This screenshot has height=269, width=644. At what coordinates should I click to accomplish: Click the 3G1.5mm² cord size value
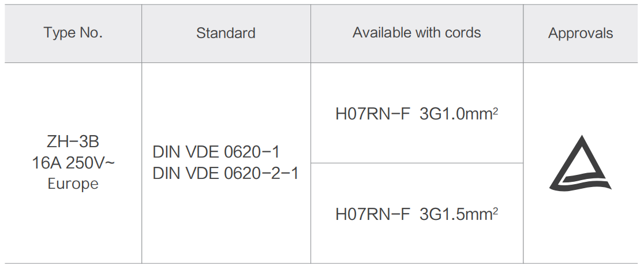tap(459, 214)
